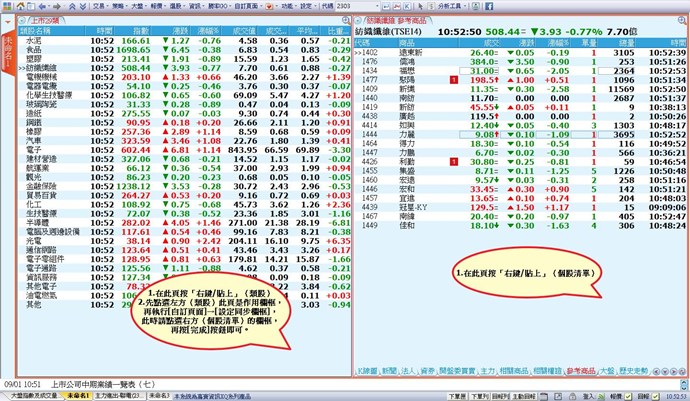Open the 選股 dropdown menu

pyautogui.click(x=178, y=6)
